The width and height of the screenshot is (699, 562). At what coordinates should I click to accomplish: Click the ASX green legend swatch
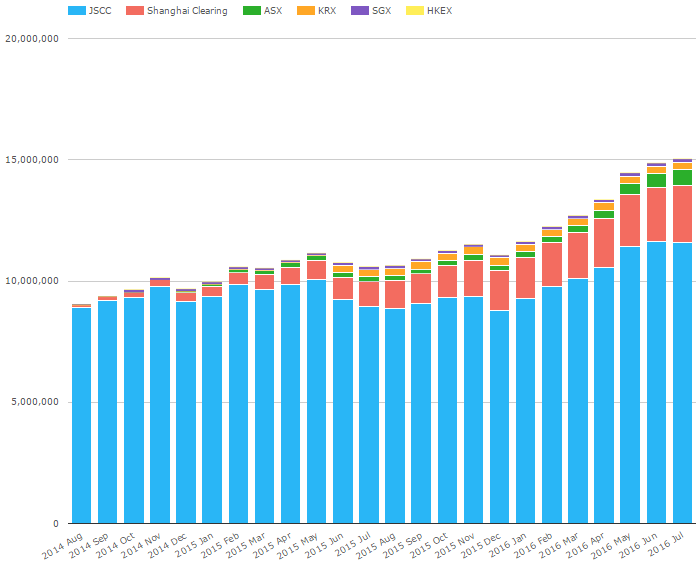point(252,11)
